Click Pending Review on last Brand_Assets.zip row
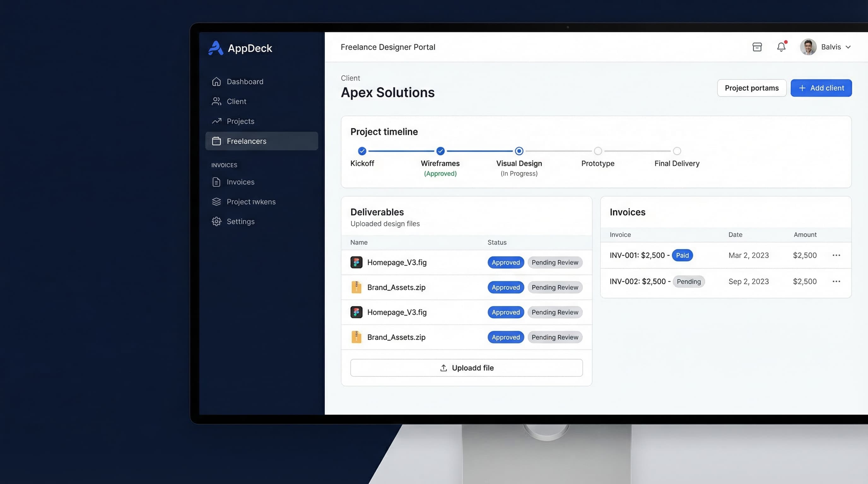The height and width of the screenshot is (484, 868). pos(555,337)
